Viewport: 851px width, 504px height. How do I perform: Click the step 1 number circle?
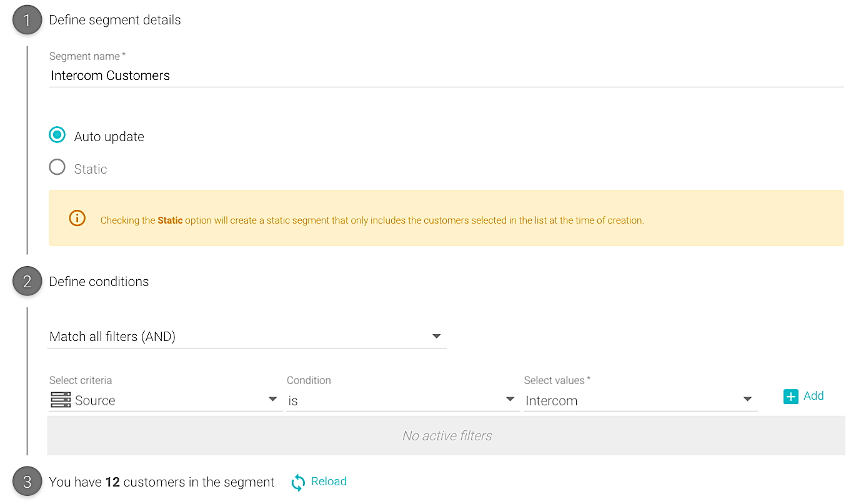coord(27,21)
